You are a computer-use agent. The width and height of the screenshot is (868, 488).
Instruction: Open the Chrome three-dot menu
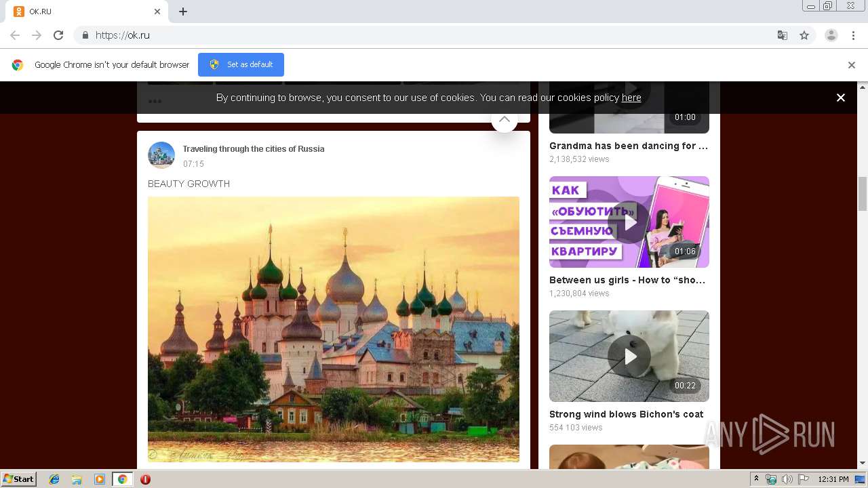(854, 35)
